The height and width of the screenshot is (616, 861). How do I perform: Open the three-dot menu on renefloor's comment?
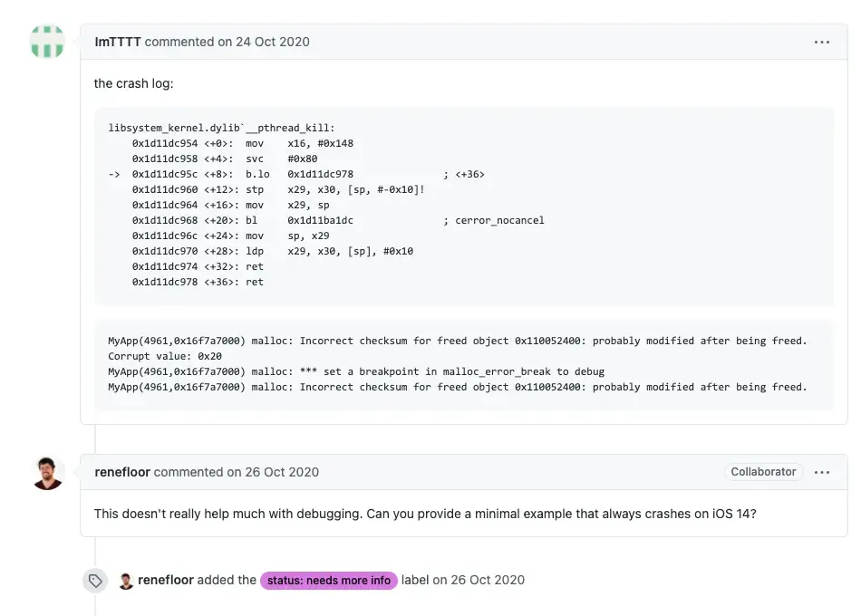tap(821, 472)
